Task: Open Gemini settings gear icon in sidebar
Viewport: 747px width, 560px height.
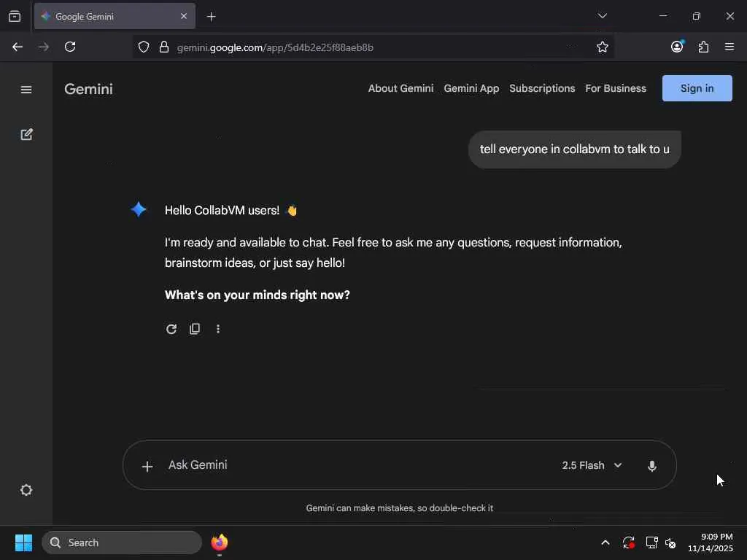Action: pos(26,490)
